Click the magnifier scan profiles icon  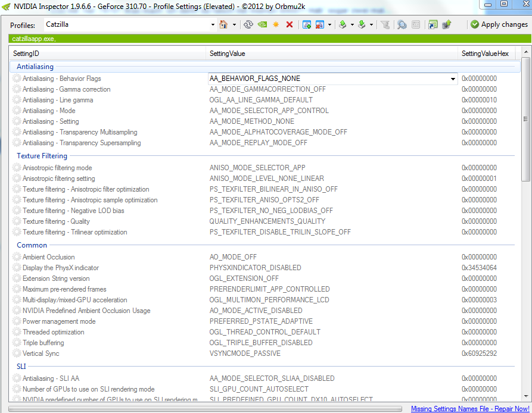pyautogui.click(x=402, y=24)
